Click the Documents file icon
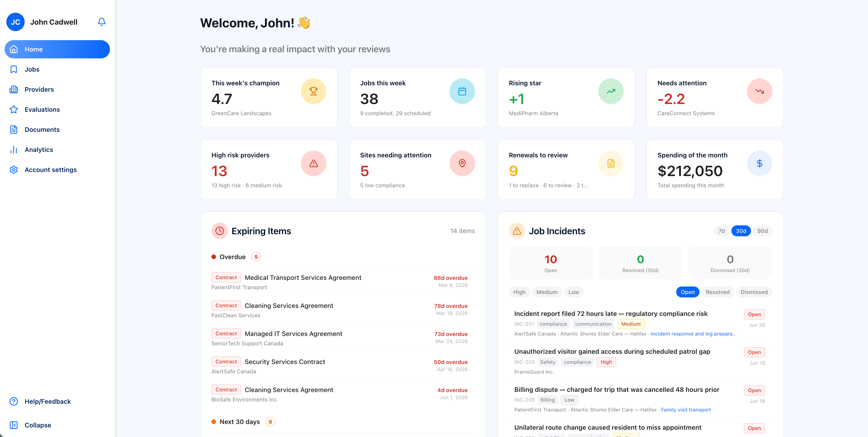 (x=14, y=129)
